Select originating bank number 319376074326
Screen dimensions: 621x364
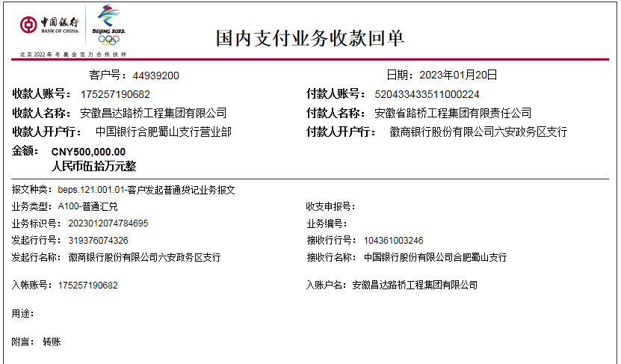point(99,241)
